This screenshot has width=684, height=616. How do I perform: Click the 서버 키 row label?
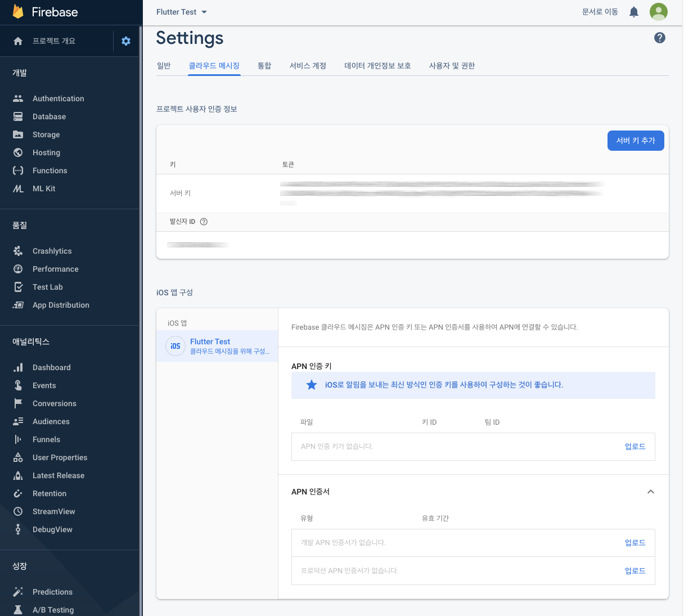click(x=180, y=193)
